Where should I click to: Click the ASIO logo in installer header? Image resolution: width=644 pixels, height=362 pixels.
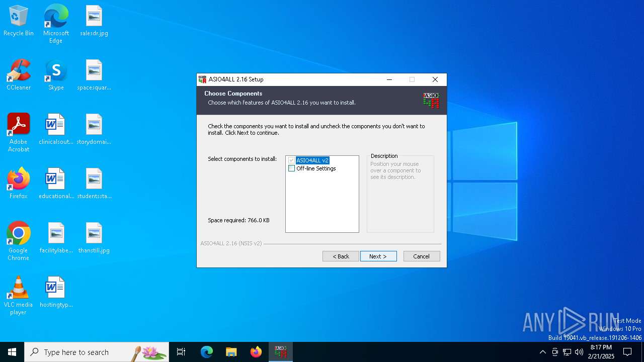pos(431,100)
